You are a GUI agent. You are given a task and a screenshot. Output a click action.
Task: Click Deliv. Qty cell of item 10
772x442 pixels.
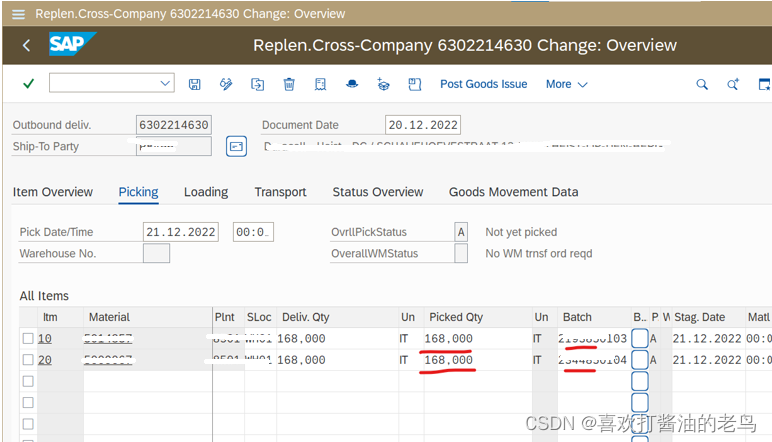point(337,339)
